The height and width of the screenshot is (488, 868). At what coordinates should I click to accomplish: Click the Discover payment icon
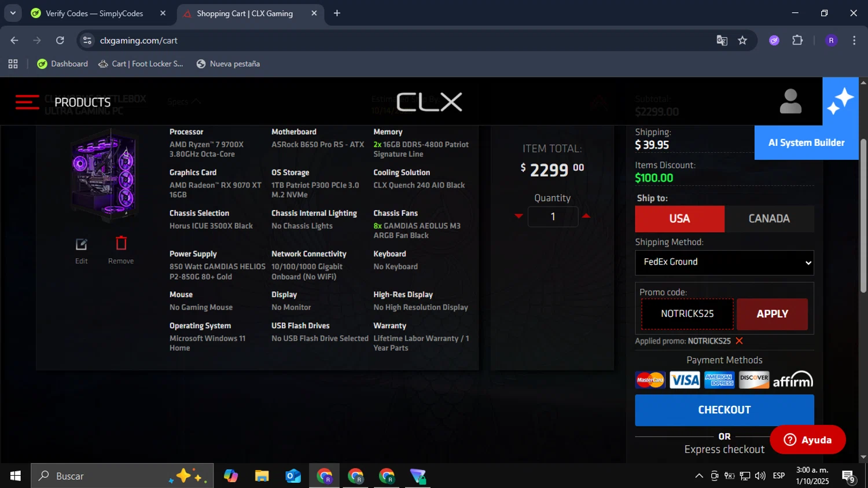(x=754, y=380)
